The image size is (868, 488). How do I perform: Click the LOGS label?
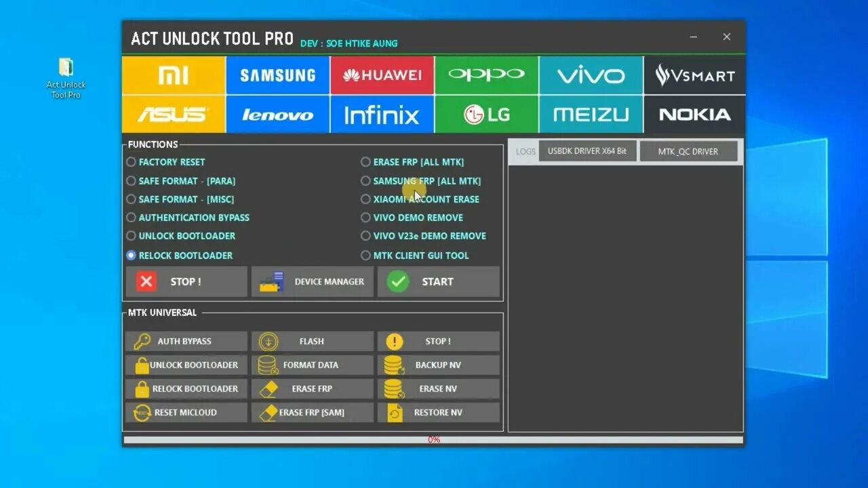(x=526, y=151)
